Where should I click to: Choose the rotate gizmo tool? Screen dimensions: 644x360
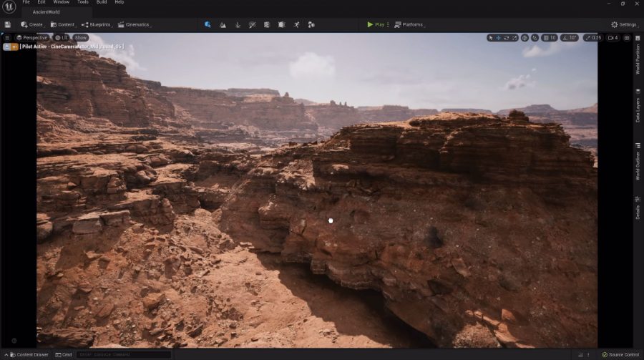pyautogui.click(x=507, y=38)
